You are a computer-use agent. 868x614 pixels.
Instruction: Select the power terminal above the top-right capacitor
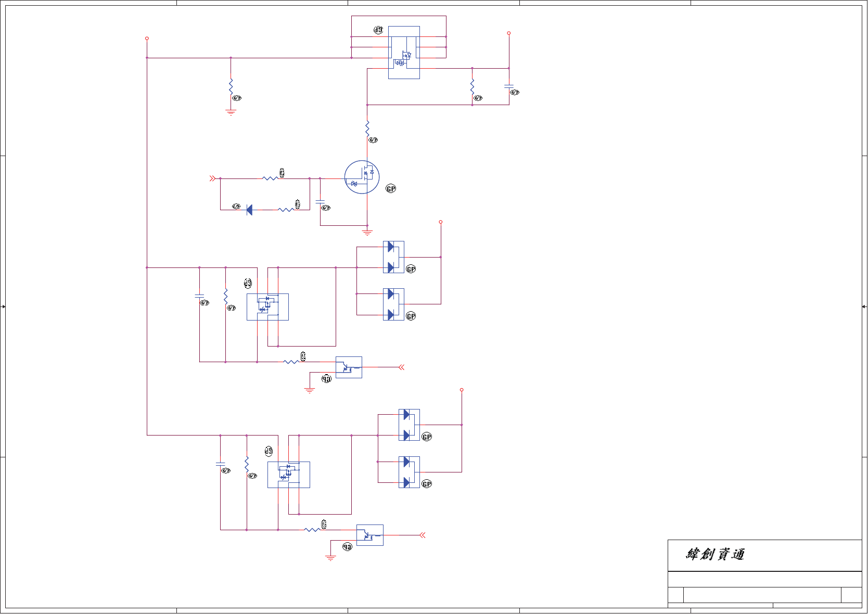point(509,33)
